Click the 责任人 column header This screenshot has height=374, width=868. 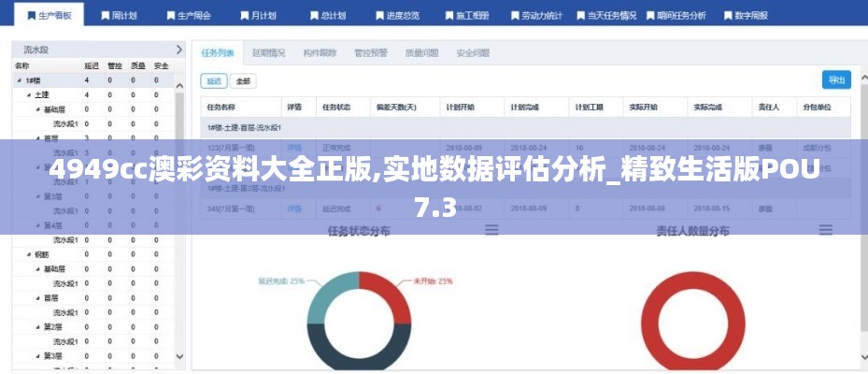[774, 107]
